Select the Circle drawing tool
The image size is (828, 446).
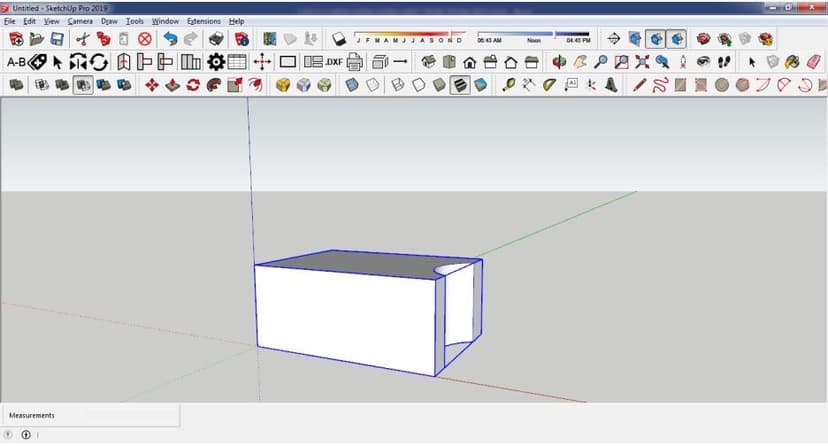pos(722,84)
